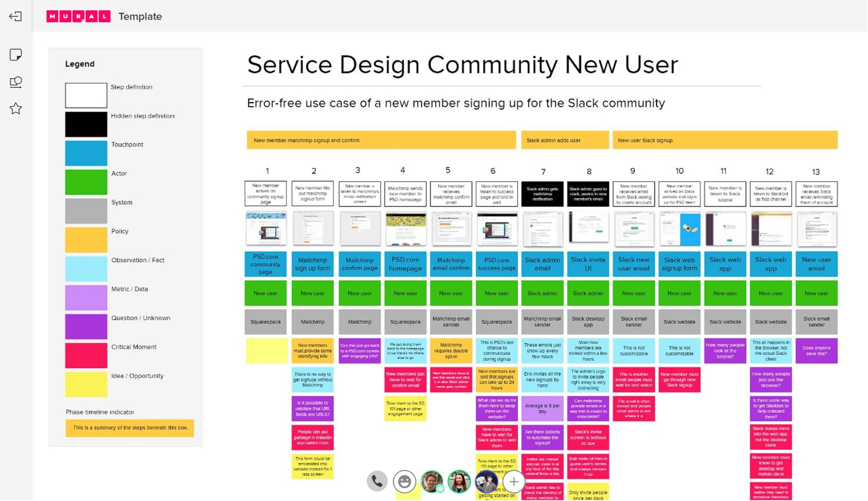Image resolution: width=868 pixels, height=501 pixels.
Task: Click the middle collaborator avatar with dark hair
Action: pyautogui.click(x=459, y=481)
